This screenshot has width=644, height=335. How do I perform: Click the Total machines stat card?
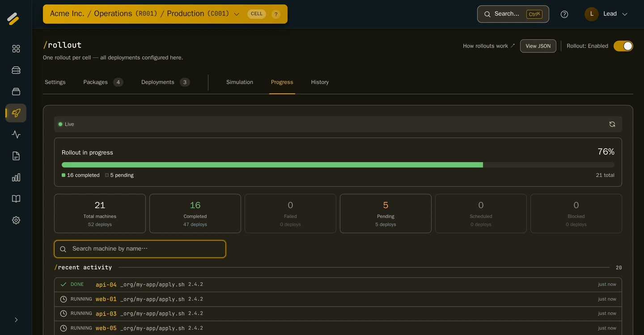pyautogui.click(x=100, y=214)
